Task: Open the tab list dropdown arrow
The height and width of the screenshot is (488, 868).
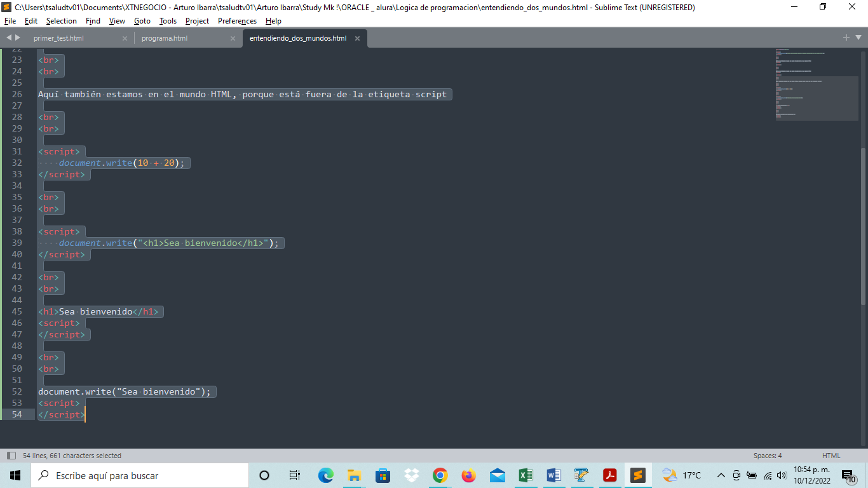Action: click(858, 38)
